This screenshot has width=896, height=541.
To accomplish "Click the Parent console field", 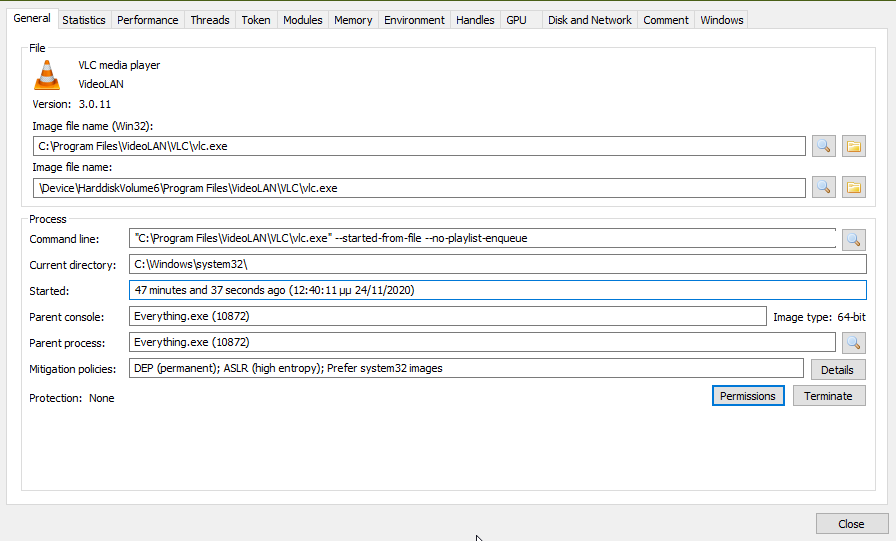I will pos(447,316).
